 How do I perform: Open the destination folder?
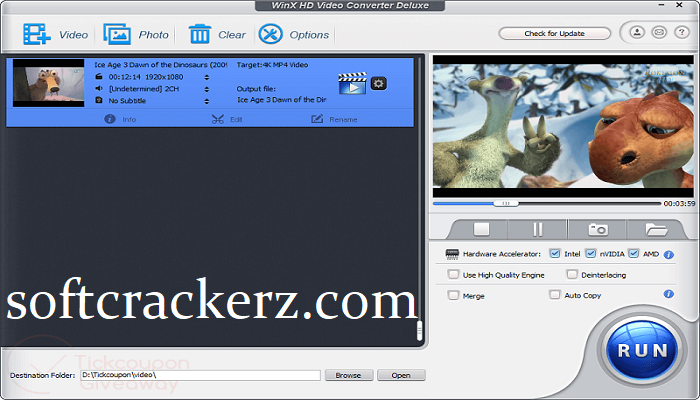tap(401, 375)
